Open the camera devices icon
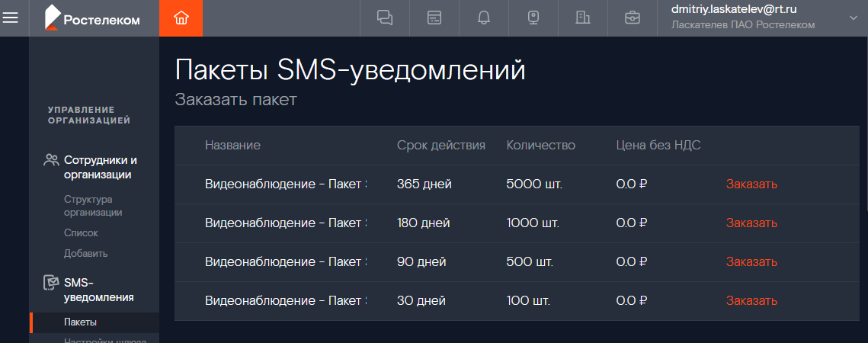The width and height of the screenshot is (868, 343). (533, 18)
